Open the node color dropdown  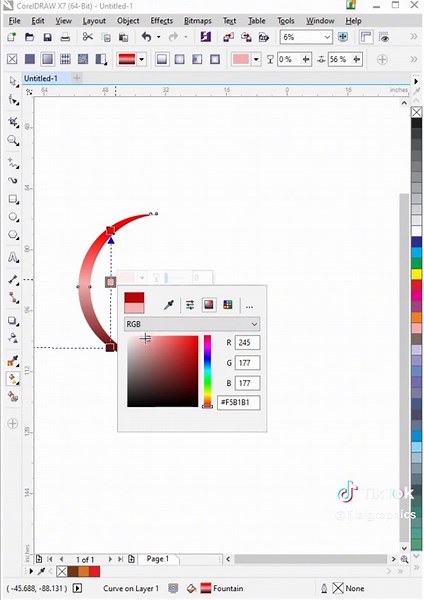(x=256, y=59)
